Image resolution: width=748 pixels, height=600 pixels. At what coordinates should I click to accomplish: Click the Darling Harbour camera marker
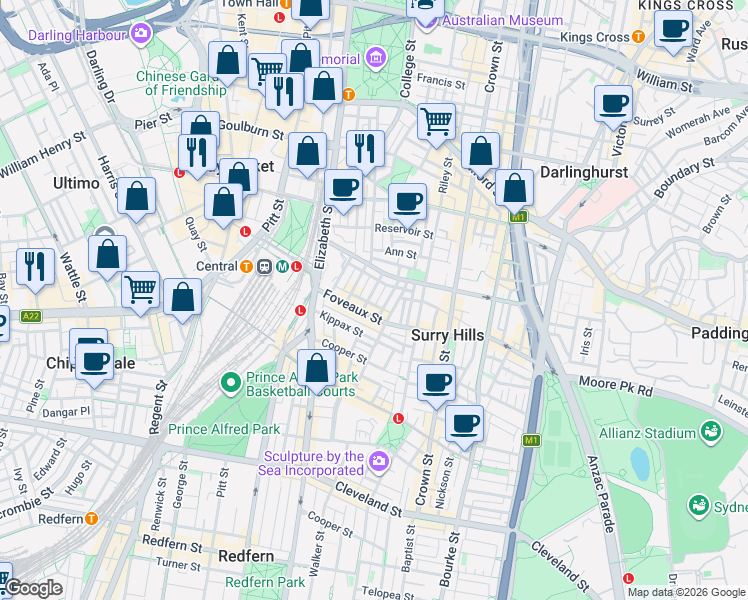(x=141, y=33)
